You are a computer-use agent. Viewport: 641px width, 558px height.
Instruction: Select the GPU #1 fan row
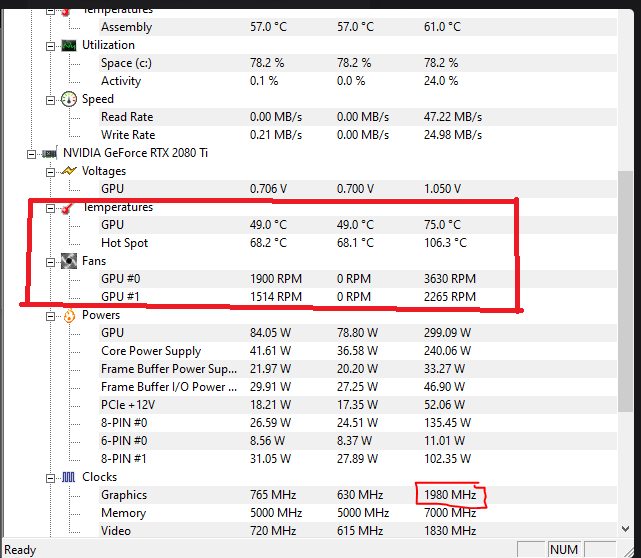[358, 297]
